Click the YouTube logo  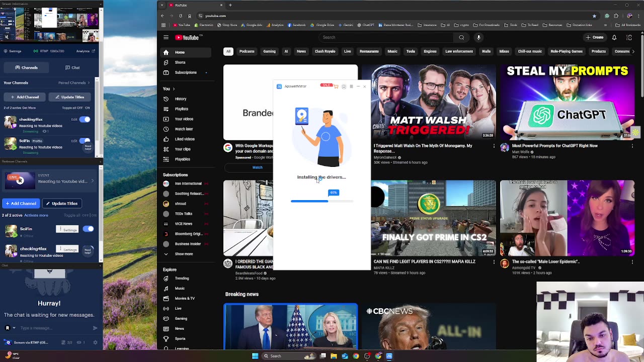coord(187,37)
